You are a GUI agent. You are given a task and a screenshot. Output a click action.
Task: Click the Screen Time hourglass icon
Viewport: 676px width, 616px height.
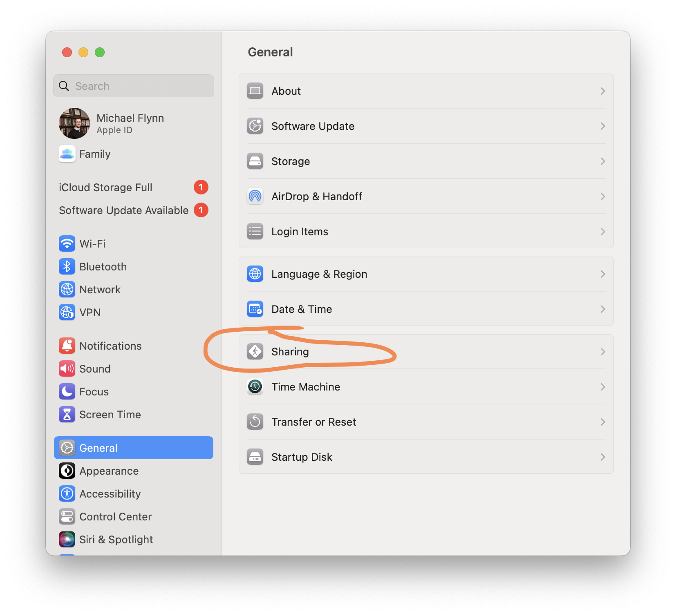pyautogui.click(x=67, y=415)
